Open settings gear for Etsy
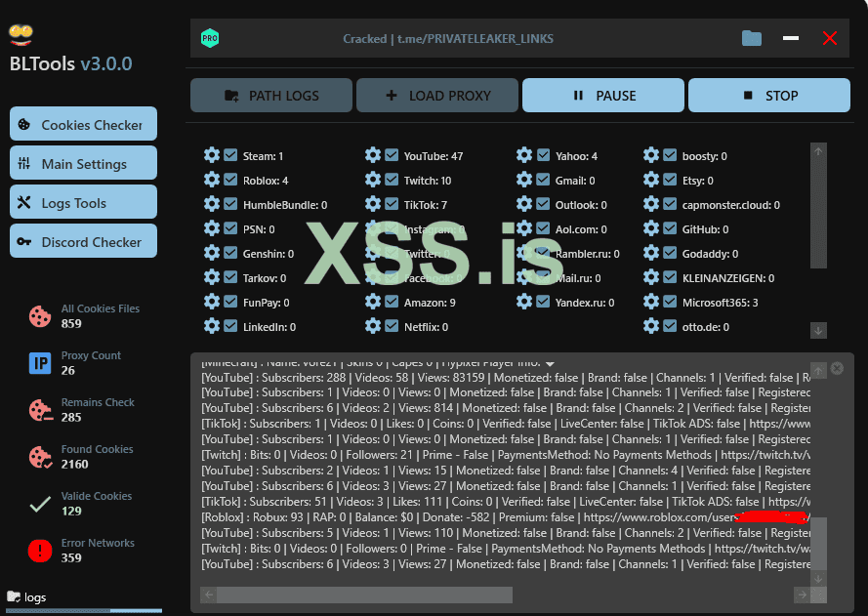 click(651, 180)
